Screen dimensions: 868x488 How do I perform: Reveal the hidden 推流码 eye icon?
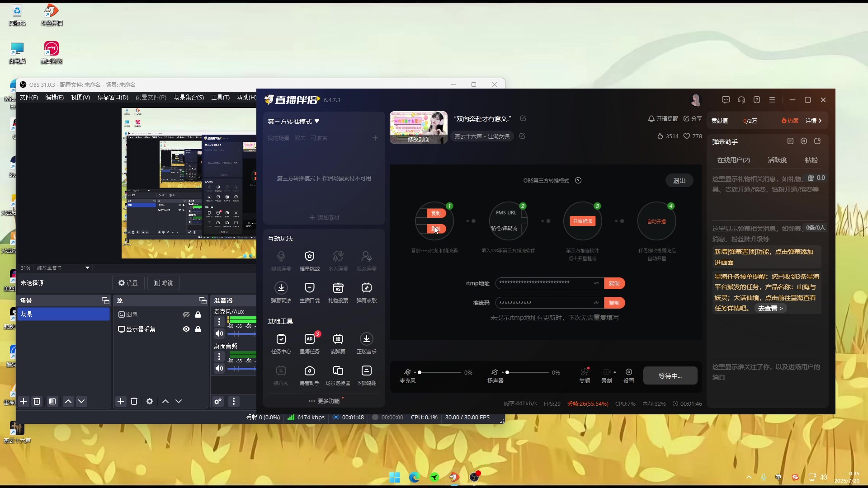(x=596, y=303)
